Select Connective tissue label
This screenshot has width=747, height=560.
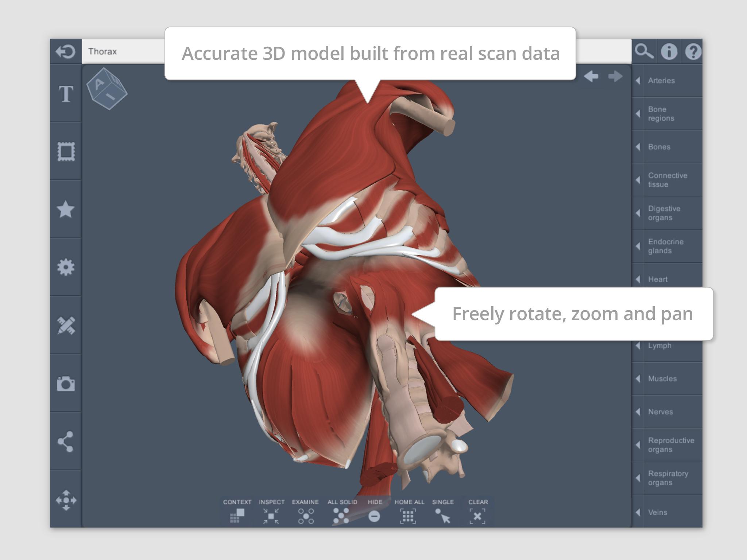point(668,180)
